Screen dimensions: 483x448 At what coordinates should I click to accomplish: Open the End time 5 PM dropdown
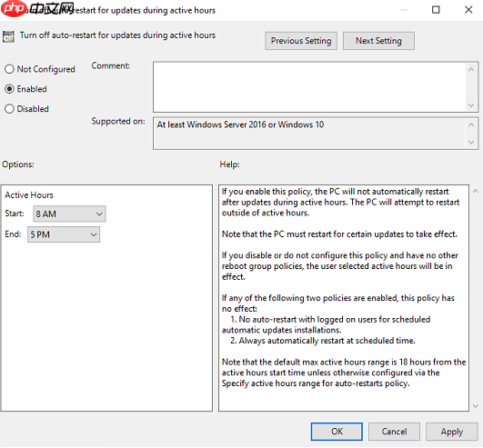point(64,234)
